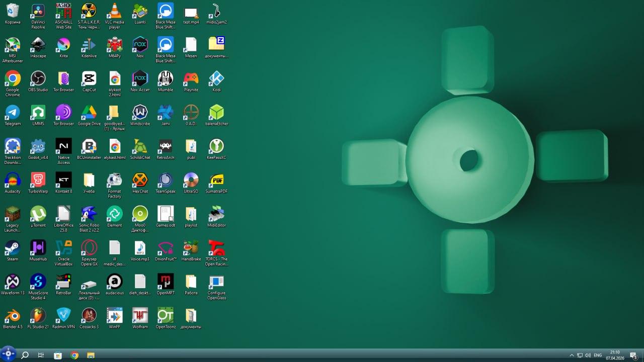Click the Windscribe shortcut
This screenshot has height=362, width=644.
point(140,115)
